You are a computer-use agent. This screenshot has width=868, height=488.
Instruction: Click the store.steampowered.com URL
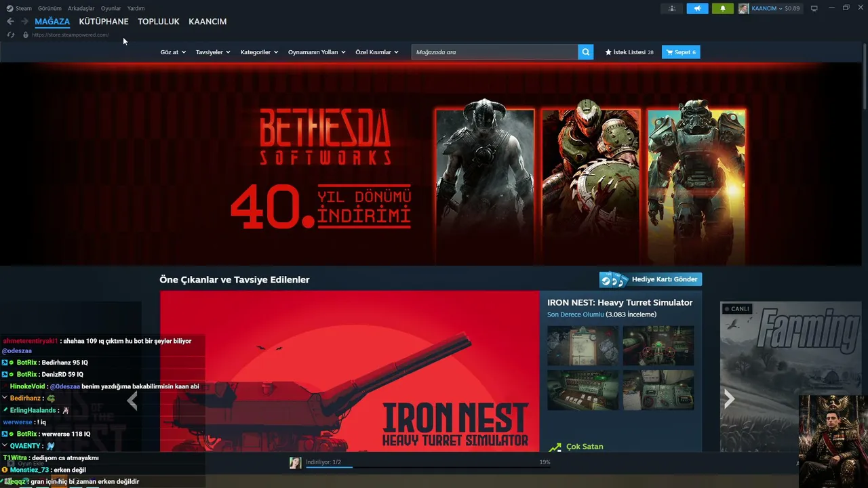(x=71, y=35)
